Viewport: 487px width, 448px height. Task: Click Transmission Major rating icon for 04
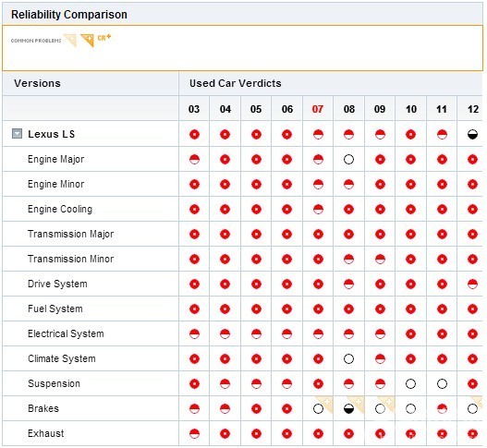coord(225,235)
